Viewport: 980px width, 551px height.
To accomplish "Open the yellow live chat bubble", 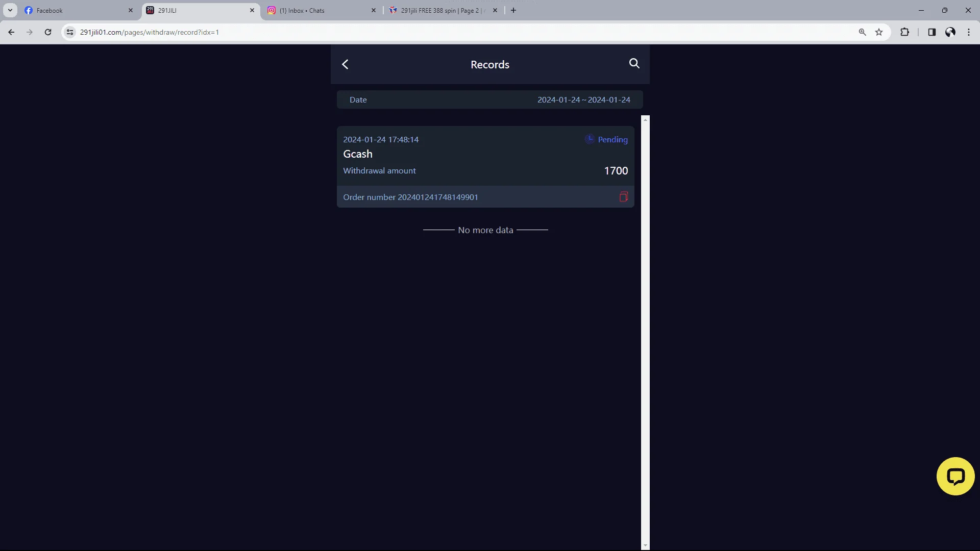I will [x=955, y=476].
